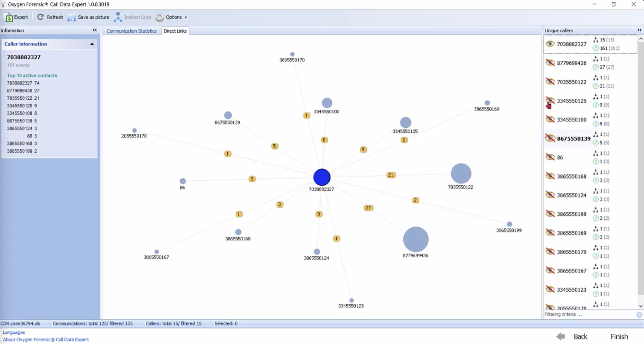Select the central 7038882327 graph node
Viewport: 644px width, 344px height.
tap(322, 177)
